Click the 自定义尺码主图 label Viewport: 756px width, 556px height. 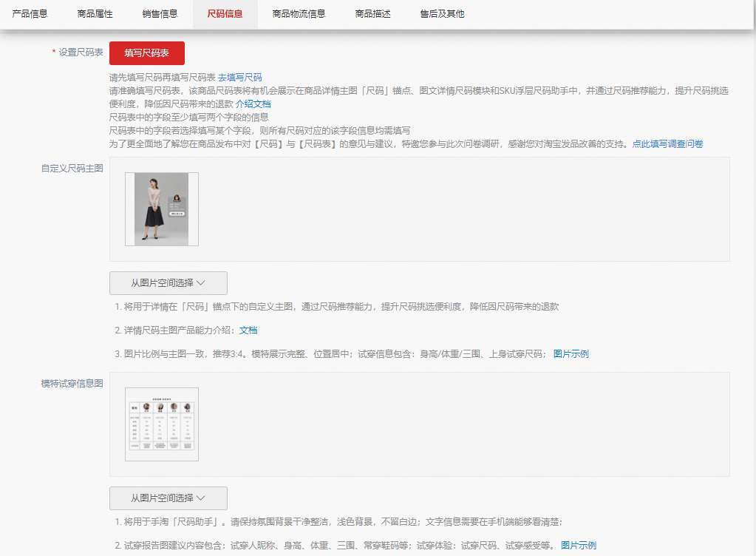coord(72,169)
